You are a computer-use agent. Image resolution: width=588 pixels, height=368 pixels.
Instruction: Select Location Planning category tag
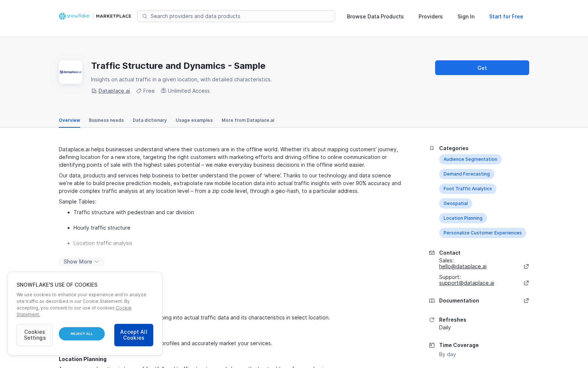pos(463,218)
